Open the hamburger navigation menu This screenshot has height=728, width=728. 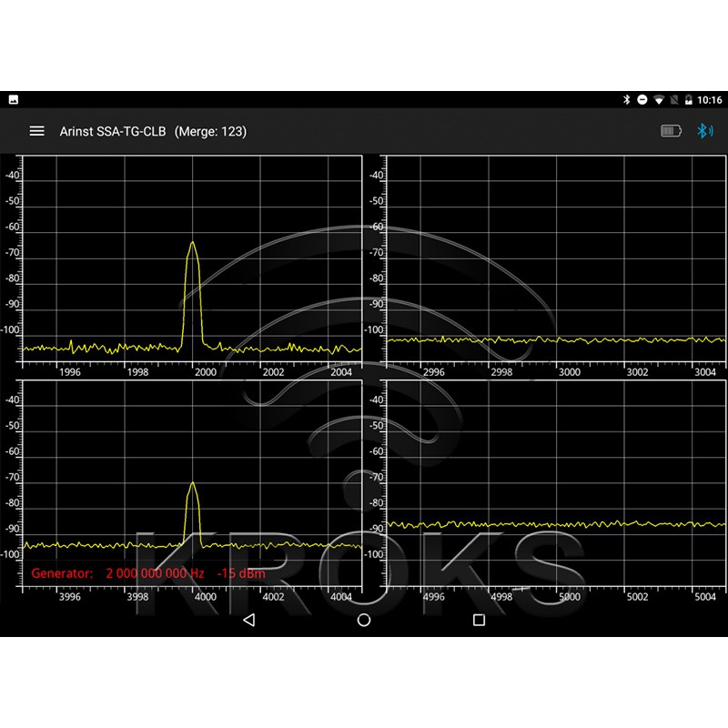point(36,131)
